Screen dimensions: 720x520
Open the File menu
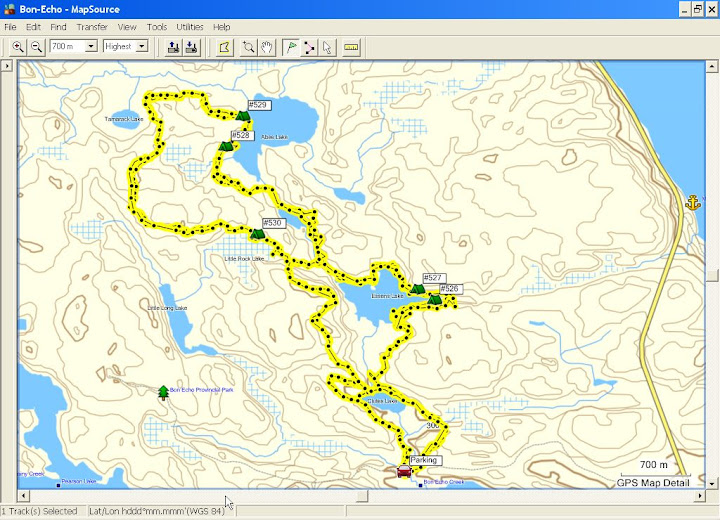(10, 27)
